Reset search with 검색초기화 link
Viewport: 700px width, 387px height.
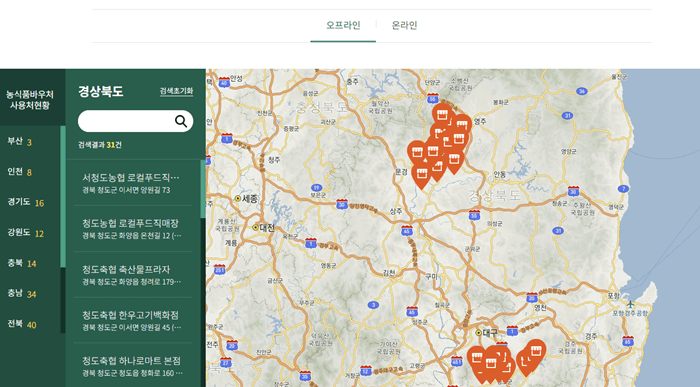176,91
